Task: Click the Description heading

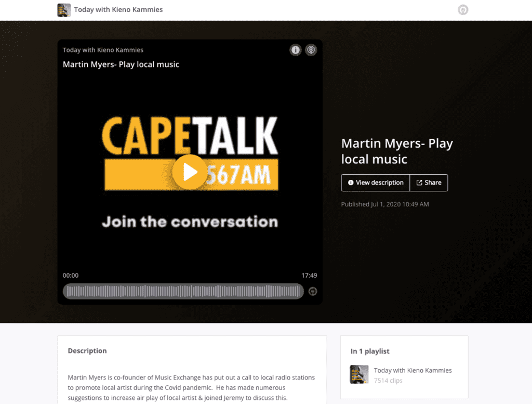Action: coord(87,350)
